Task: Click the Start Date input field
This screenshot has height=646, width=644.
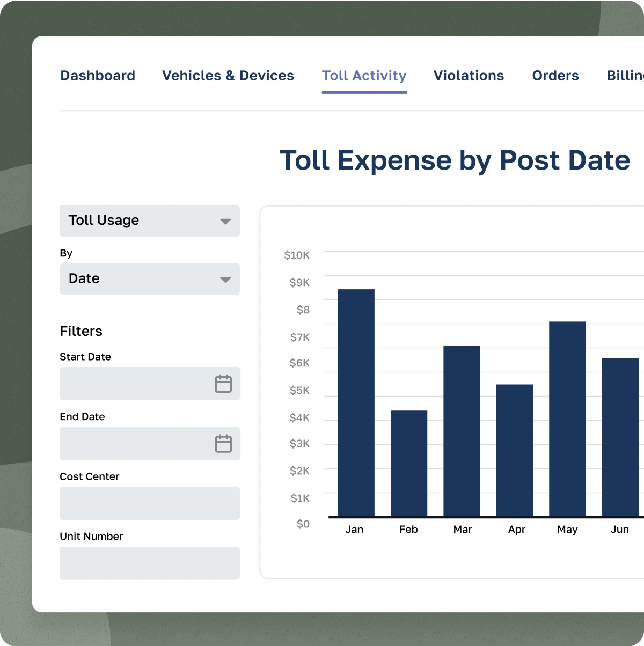Action: click(x=150, y=384)
